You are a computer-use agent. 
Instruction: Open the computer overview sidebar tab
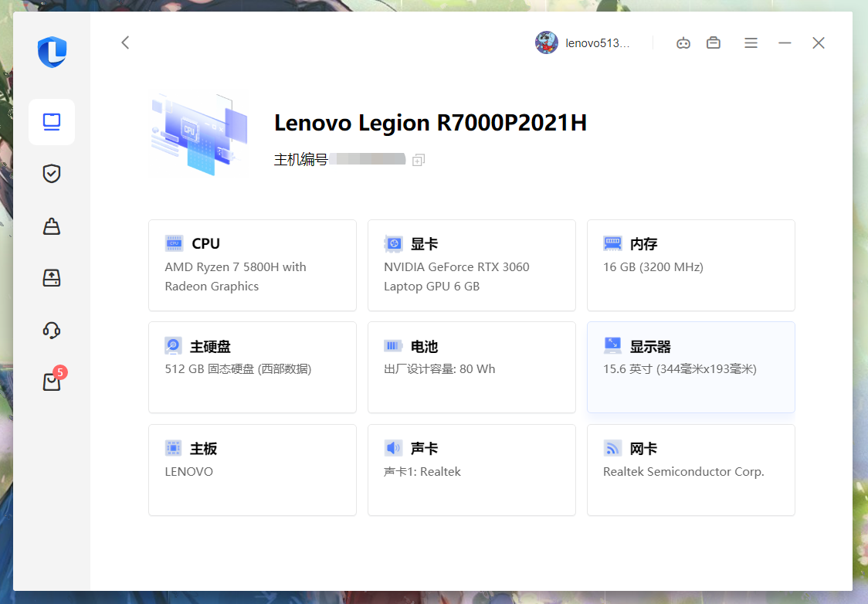(52, 122)
